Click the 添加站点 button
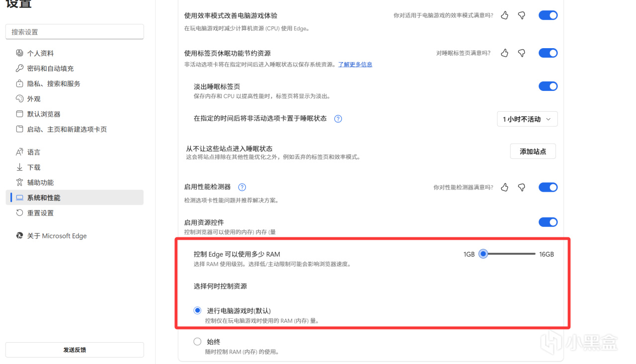 pyautogui.click(x=533, y=151)
